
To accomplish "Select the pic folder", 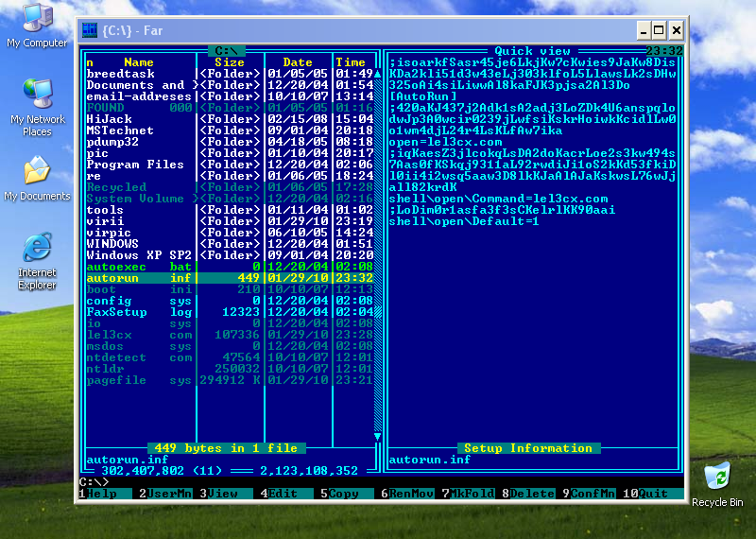I will tap(230, 153).
